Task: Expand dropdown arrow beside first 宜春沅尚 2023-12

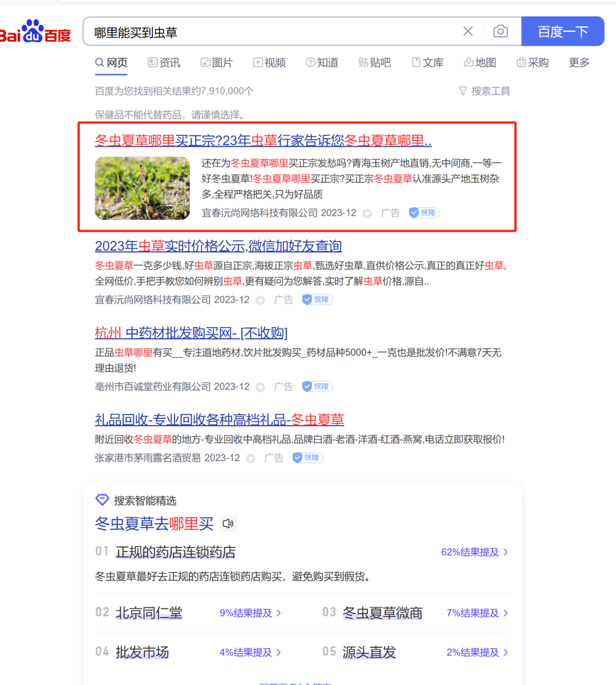Action: click(x=367, y=213)
